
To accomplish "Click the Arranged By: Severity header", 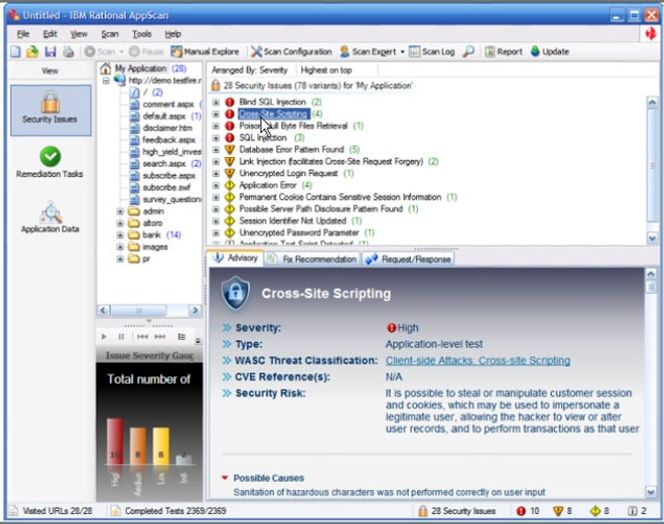I will [x=249, y=70].
